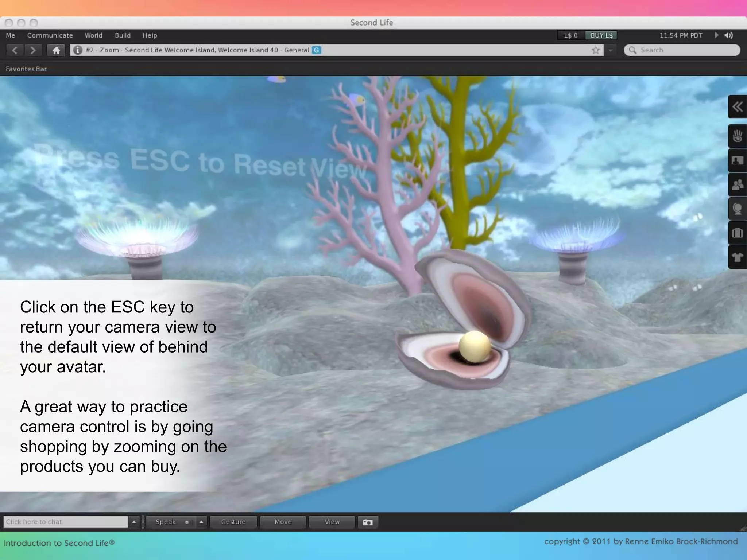This screenshot has height=560, width=747.
Task: Open the Communicate menu
Action: point(50,35)
